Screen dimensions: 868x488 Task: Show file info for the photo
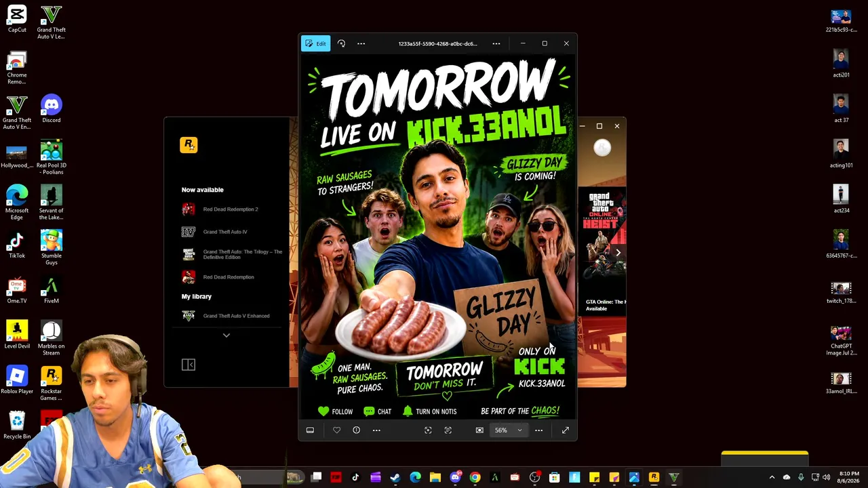(x=356, y=430)
